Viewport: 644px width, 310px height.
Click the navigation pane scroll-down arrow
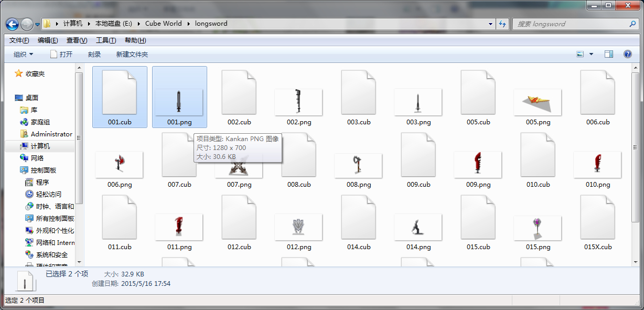[79, 261]
